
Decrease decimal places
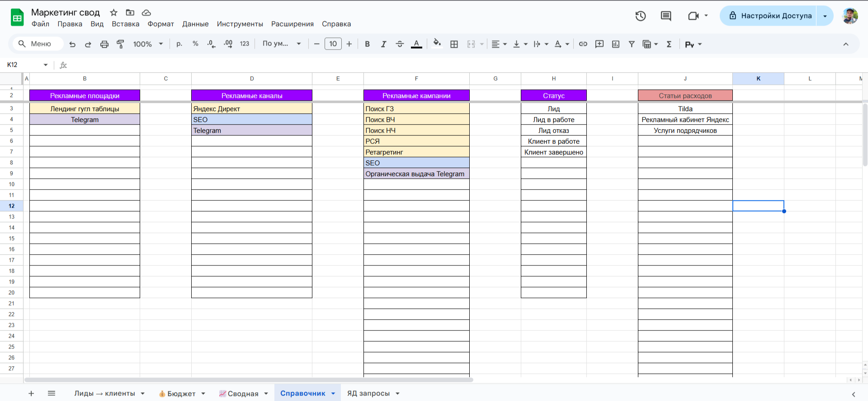click(211, 44)
